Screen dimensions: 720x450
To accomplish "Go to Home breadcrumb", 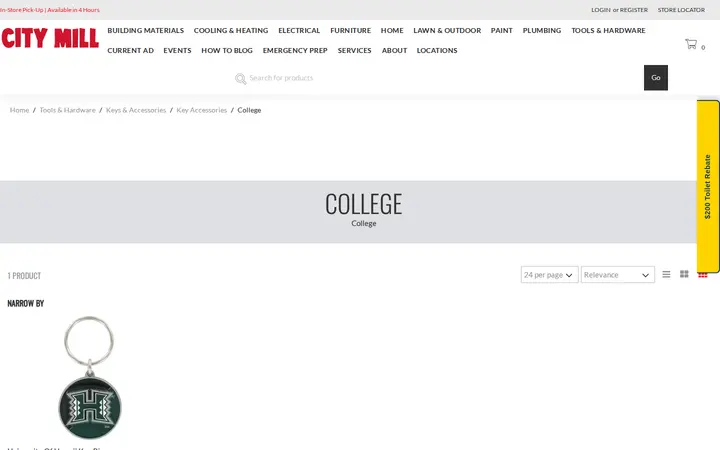I will coord(19,110).
